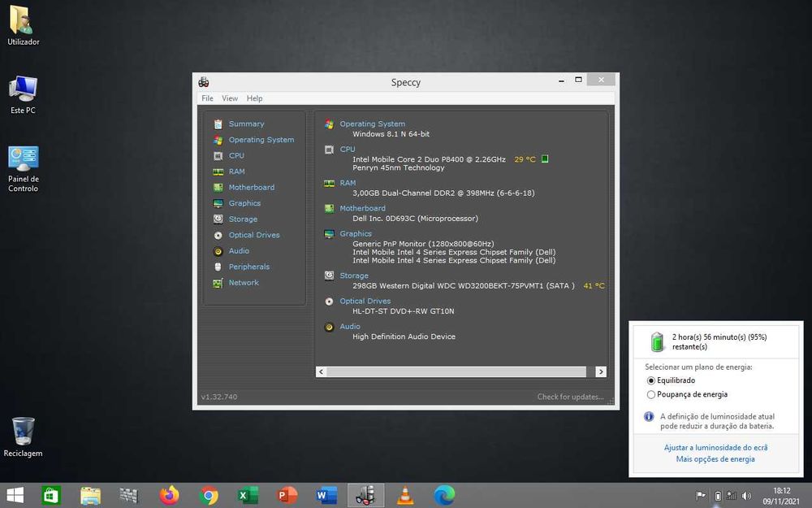The width and height of the screenshot is (812, 508).
Task: Click the 41 °C storage temperature value
Action: [594, 285]
